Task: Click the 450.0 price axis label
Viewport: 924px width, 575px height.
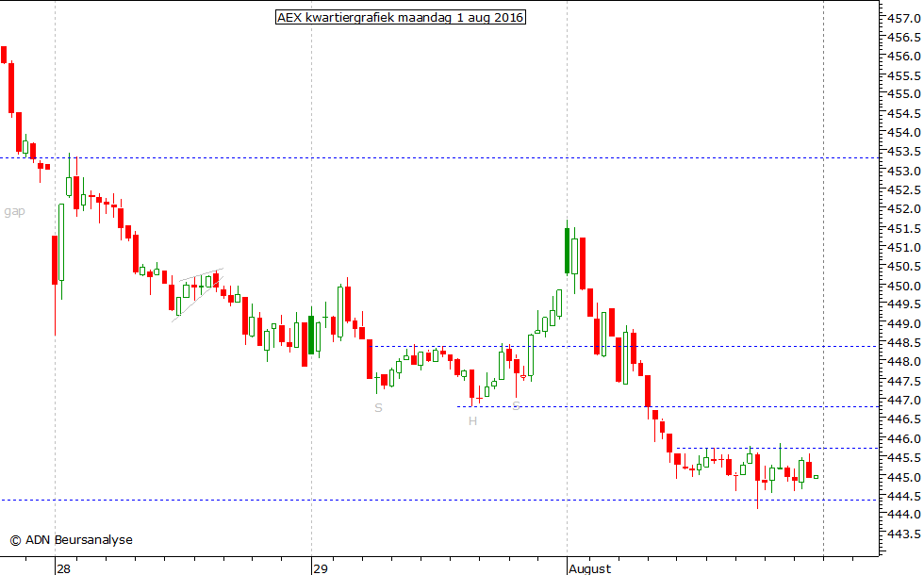Action: click(x=903, y=286)
